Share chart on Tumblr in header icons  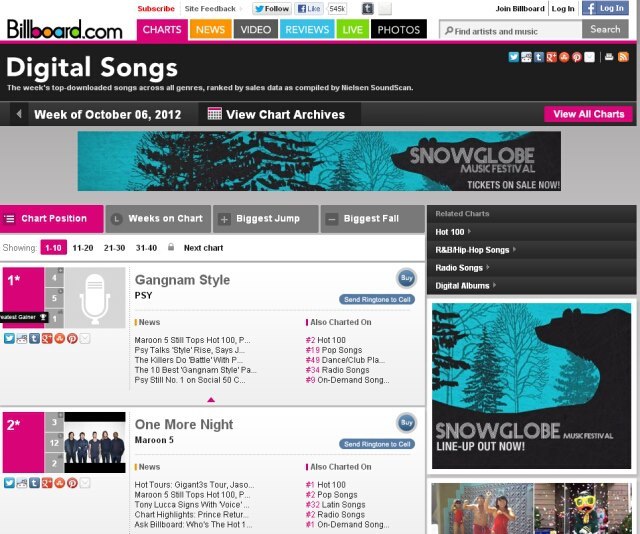click(539, 57)
